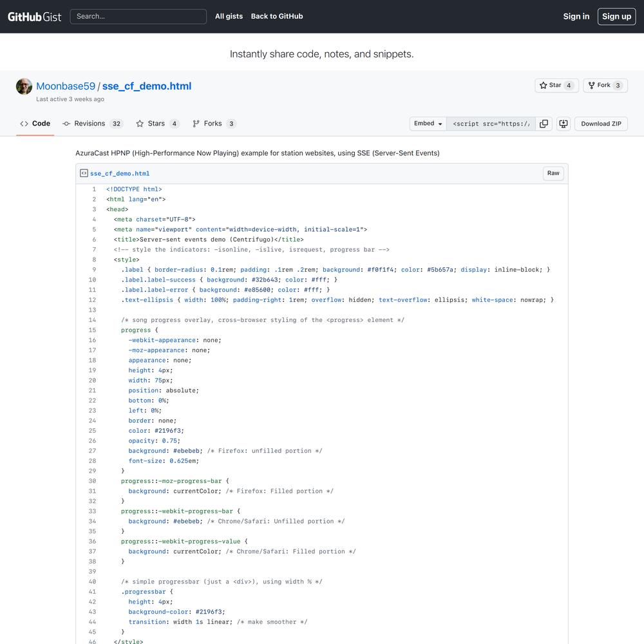Image resolution: width=644 pixels, height=644 pixels.
Task: Click the '<!DOCTYPE html>' code text
Action: [134, 189]
